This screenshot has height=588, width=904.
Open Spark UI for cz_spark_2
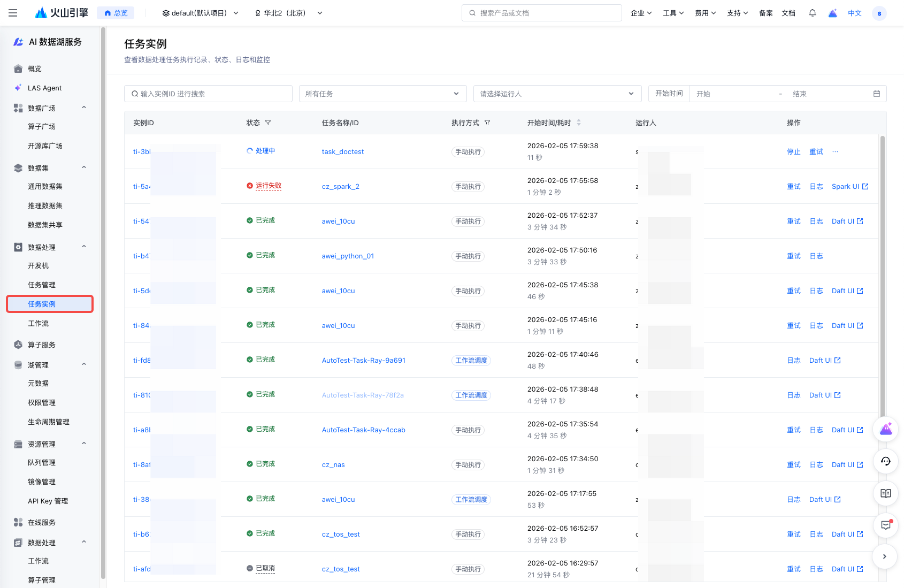pos(849,187)
